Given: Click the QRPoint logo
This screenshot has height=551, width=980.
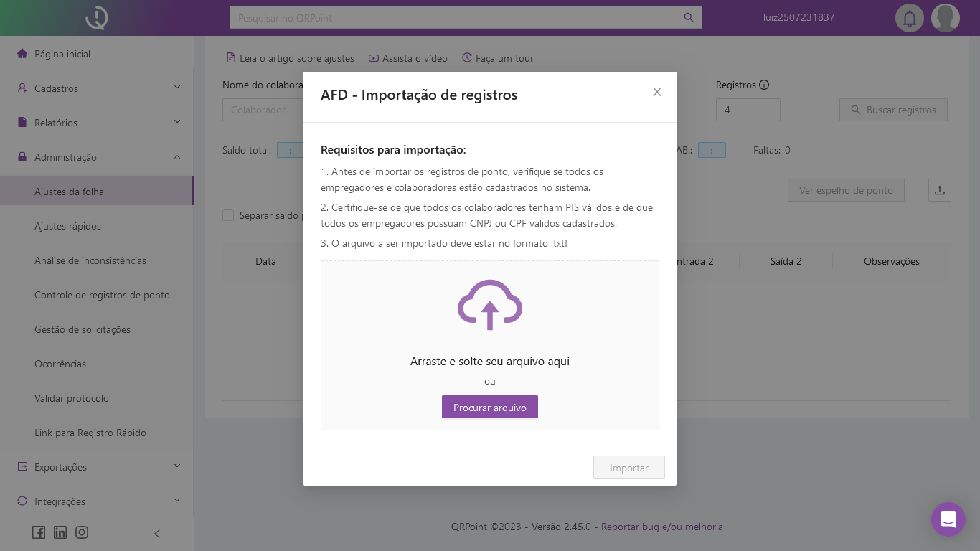Looking at the screenshot, I should [96, 18].
